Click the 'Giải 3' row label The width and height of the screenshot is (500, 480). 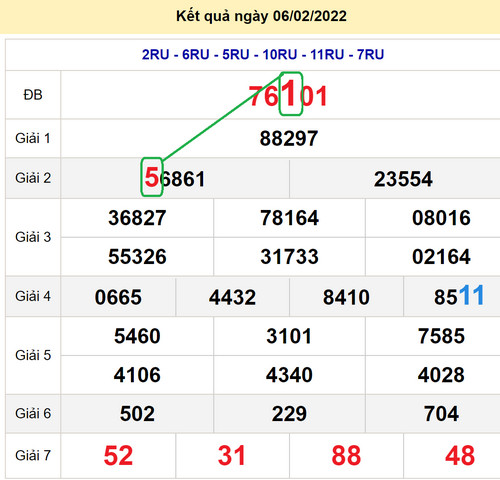(x=33, y=237)
